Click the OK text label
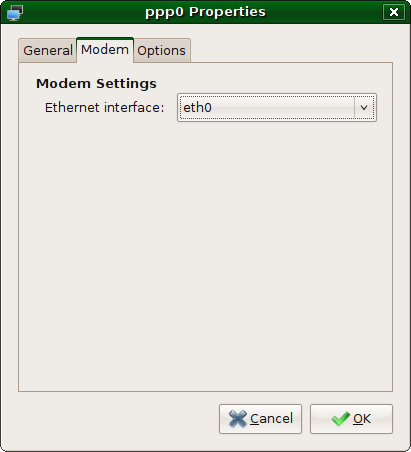 362,419
